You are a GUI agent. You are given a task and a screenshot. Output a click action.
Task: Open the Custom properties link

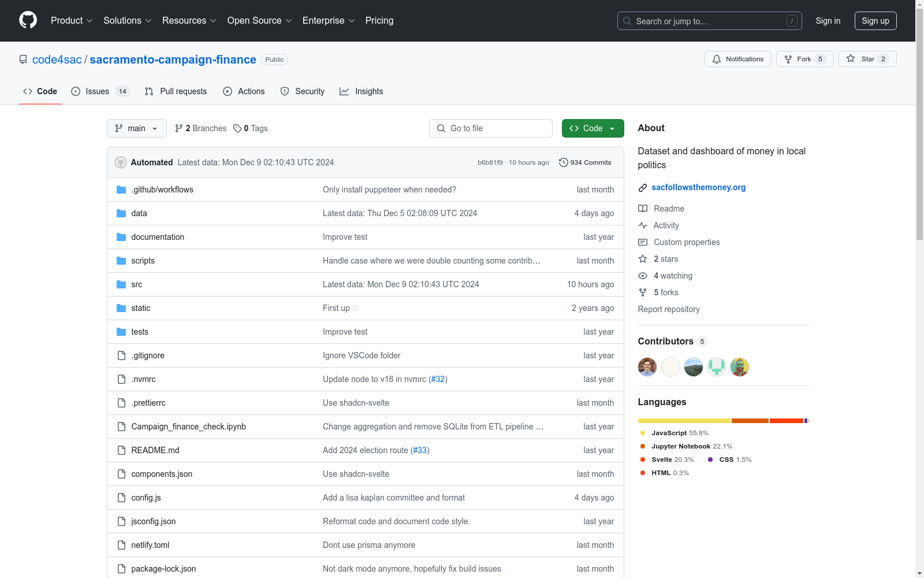point(687,242)
